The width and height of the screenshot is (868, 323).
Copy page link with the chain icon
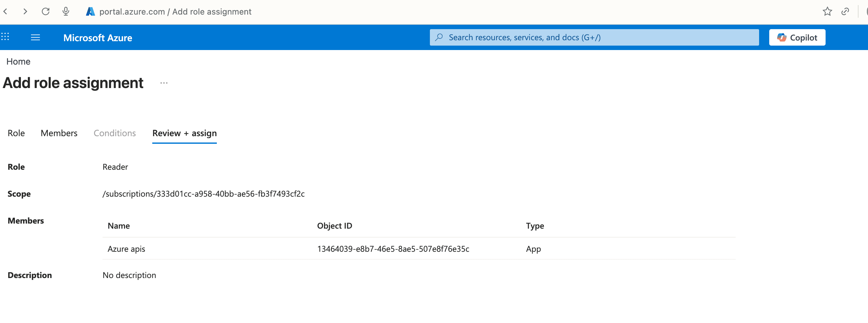click(x=845, y=11)
